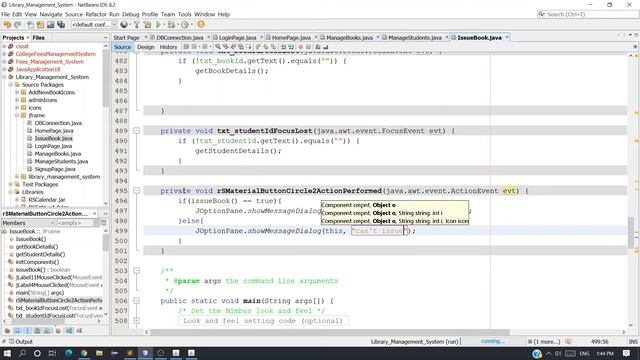Open the Refactor menu
The height and width of the screenshot is (360, 640).
click(x=96, y=14)
